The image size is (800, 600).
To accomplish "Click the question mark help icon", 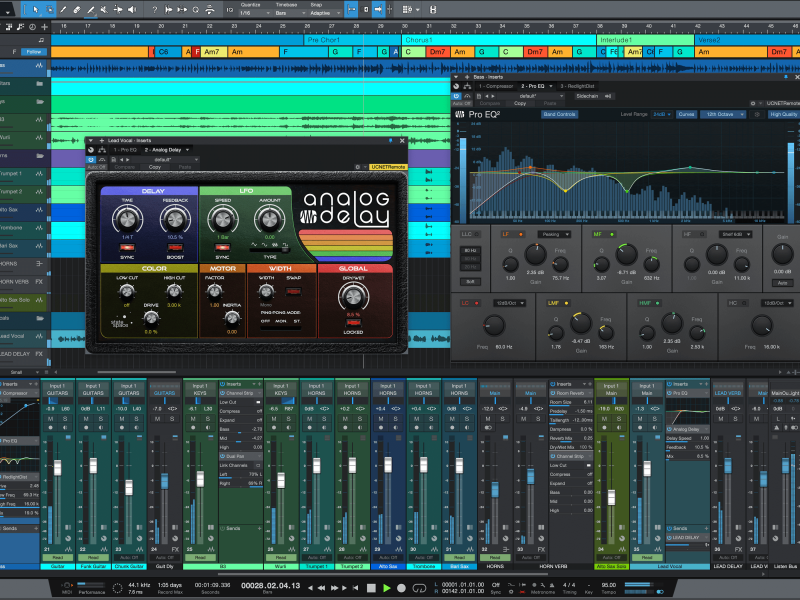I will (x=154, y=9).
